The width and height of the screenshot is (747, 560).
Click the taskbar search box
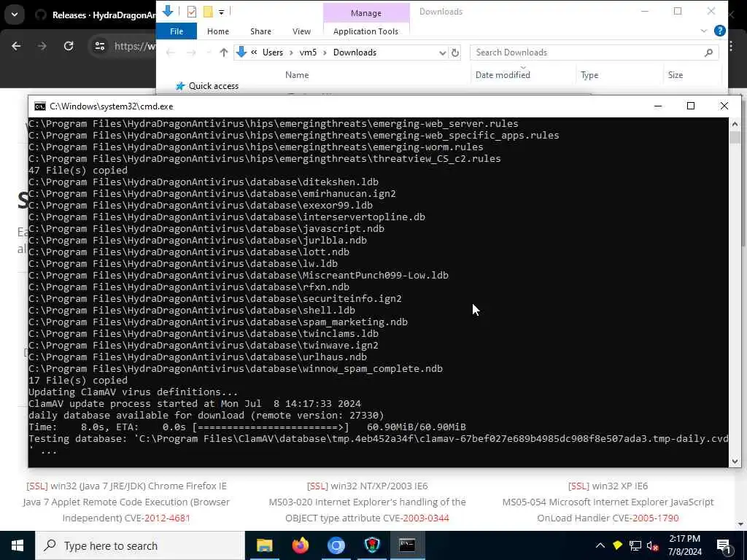(140, 545)
